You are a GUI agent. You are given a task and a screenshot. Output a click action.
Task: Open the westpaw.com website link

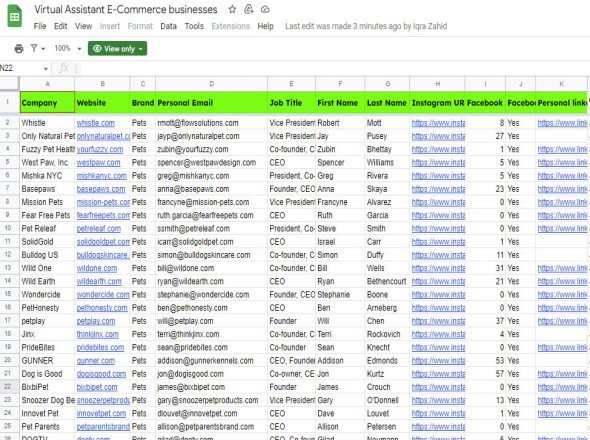(99, 163)
